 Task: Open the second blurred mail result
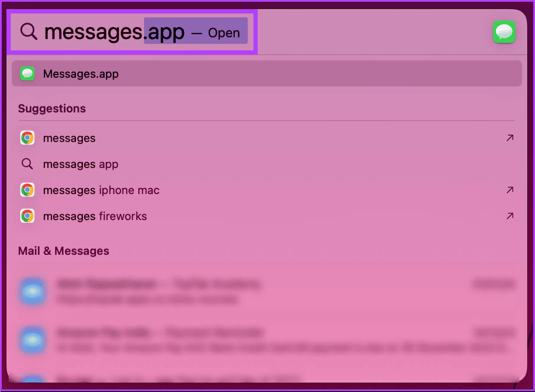tap(266, 340)
